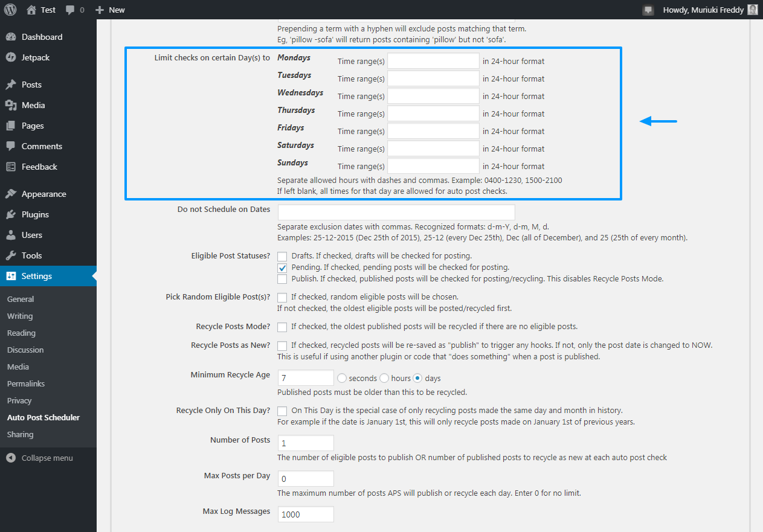Select the days radio button
This screenshot has height=532, width=763.
(417, 378)
